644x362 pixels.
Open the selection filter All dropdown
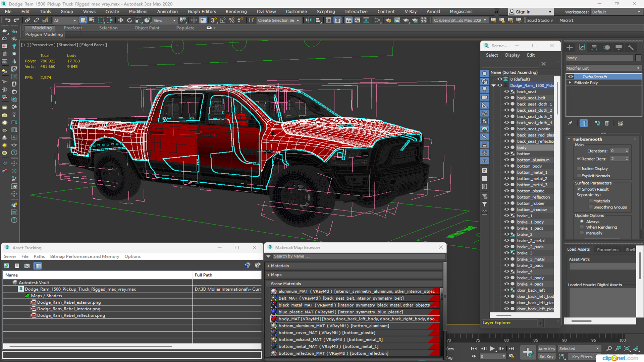point(65,20)
